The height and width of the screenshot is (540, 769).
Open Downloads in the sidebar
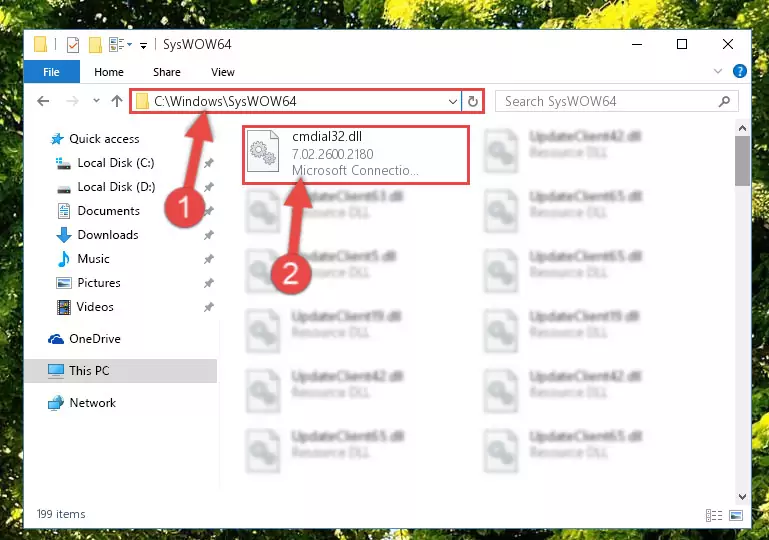tap(108, 235)
